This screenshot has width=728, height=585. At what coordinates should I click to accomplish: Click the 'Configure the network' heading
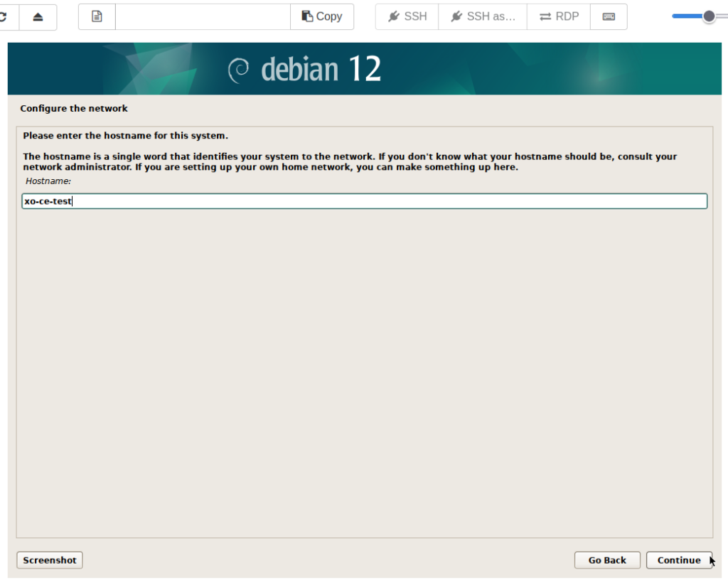(74, 109)
